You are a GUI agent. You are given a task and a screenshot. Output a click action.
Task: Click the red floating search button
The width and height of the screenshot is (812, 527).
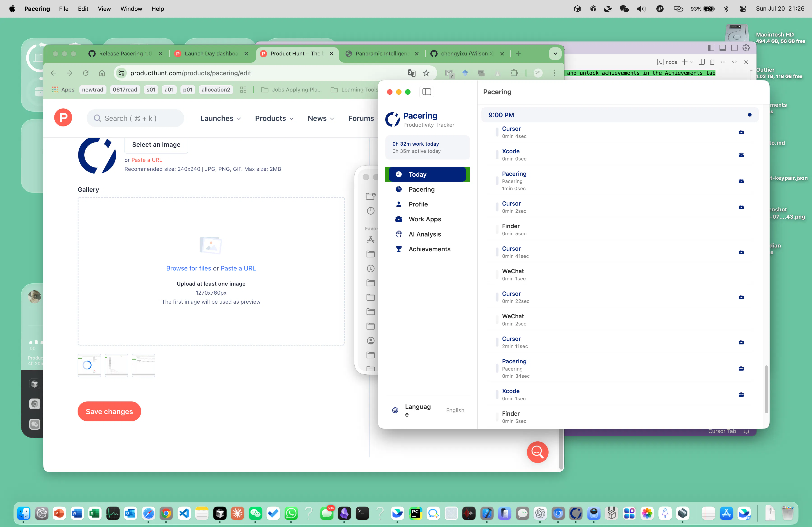(537, 452)
